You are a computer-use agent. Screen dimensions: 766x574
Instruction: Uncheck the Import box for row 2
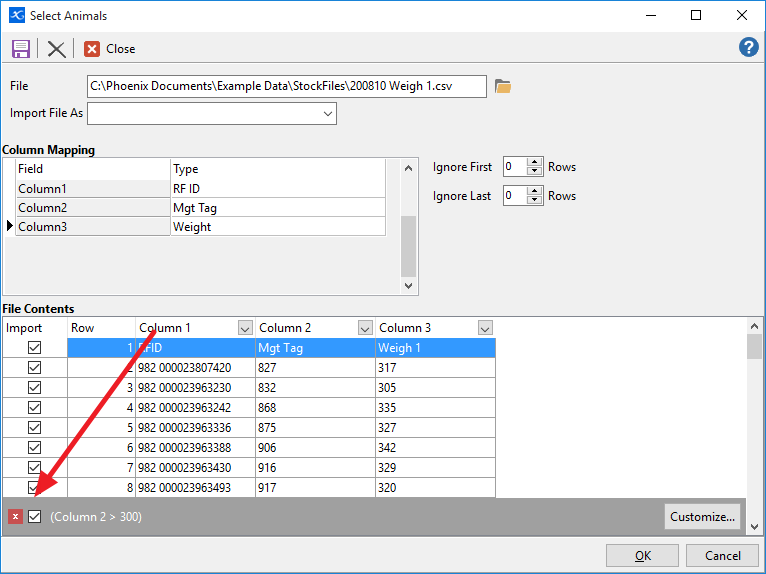tap(34, 368)
